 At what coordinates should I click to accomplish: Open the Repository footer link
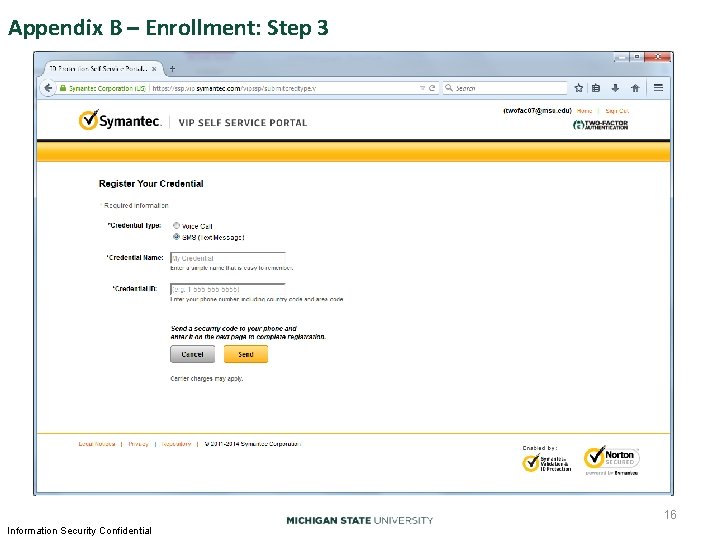pyautogui.click(x=176, y=444)
